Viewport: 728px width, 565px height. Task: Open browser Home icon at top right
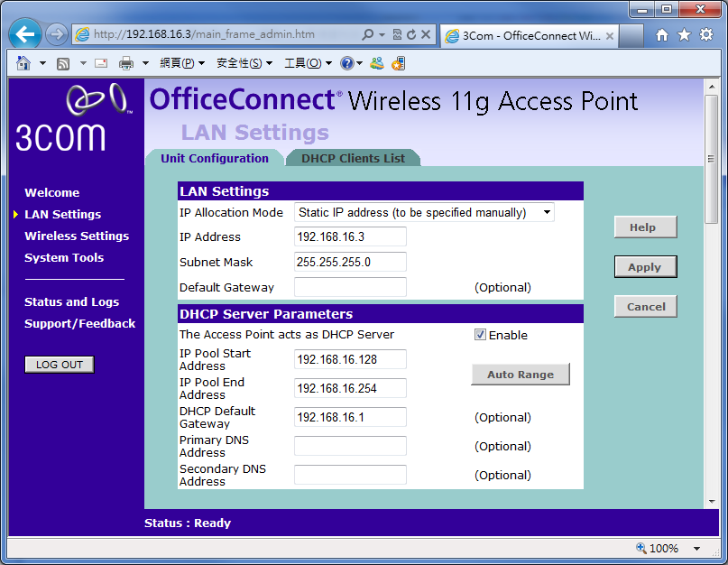point(661,35)
